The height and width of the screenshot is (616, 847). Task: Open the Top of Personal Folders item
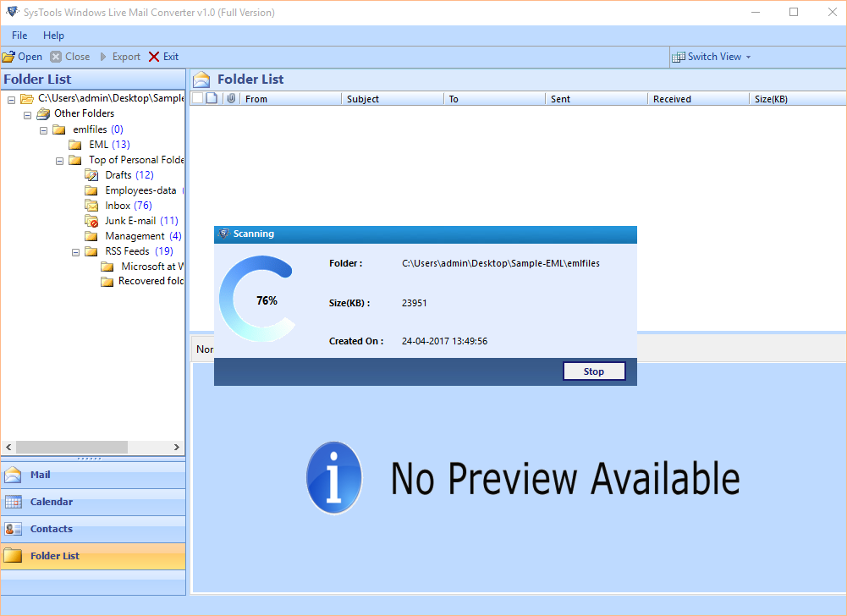pos(136,160)
